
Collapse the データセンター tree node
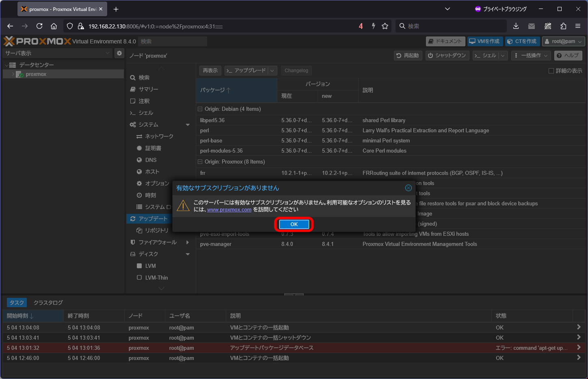tap(6, 65)
